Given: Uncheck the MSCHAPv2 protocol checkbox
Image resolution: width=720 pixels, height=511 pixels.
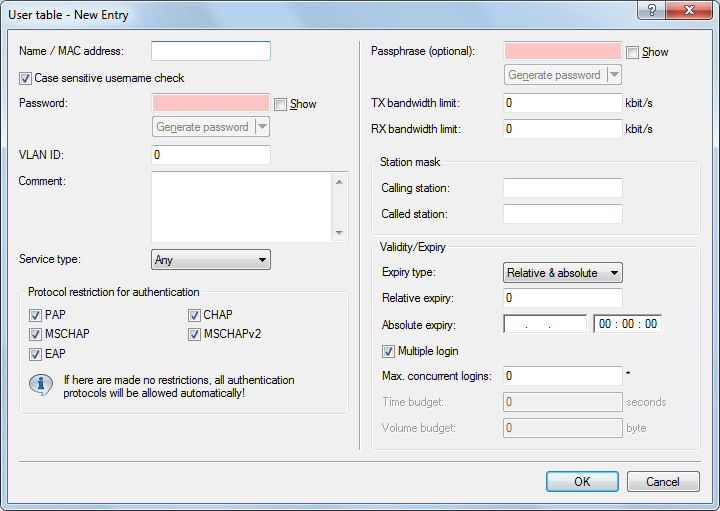Looking at the screenshot, I should 195,334.
